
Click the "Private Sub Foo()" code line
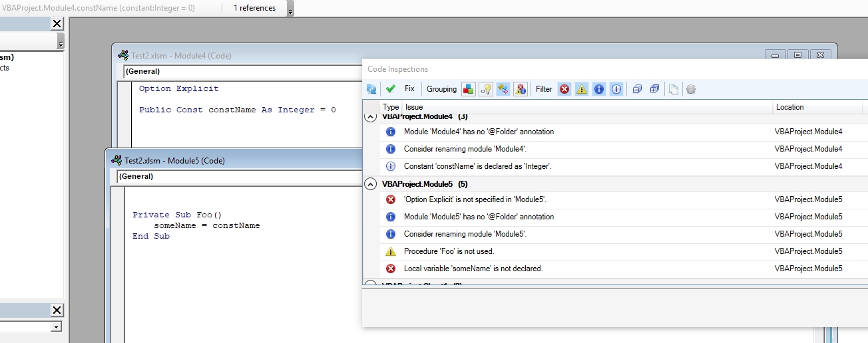pyautogui.click(x=177, y=215)
